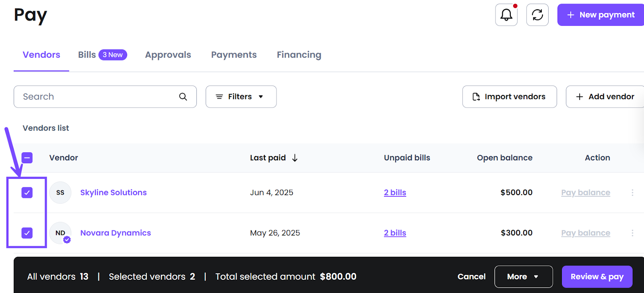Screen dimensions: 644x293
Task: Click the Review & pay button
Action: [597, 276]
